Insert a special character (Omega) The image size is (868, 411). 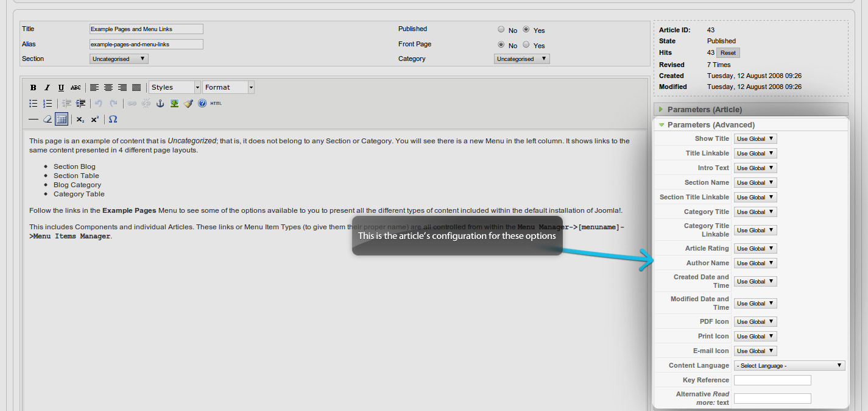[x=113, y=120]
